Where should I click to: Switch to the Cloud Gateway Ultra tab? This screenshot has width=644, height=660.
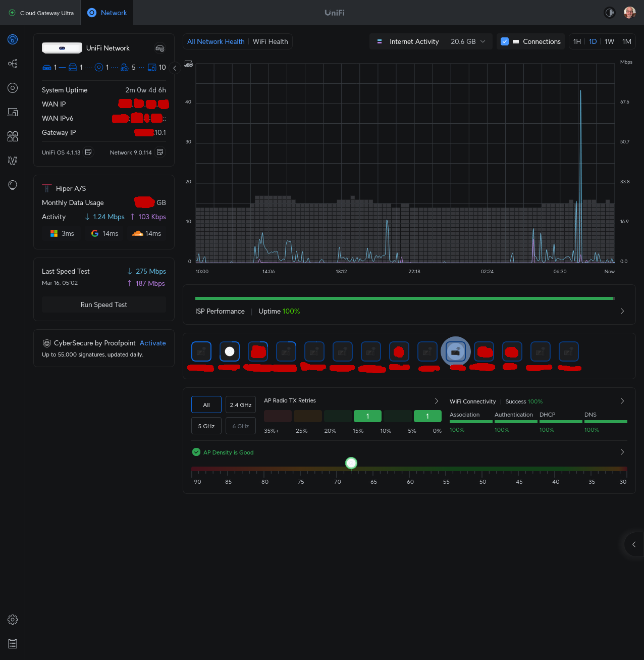(41, 13)
